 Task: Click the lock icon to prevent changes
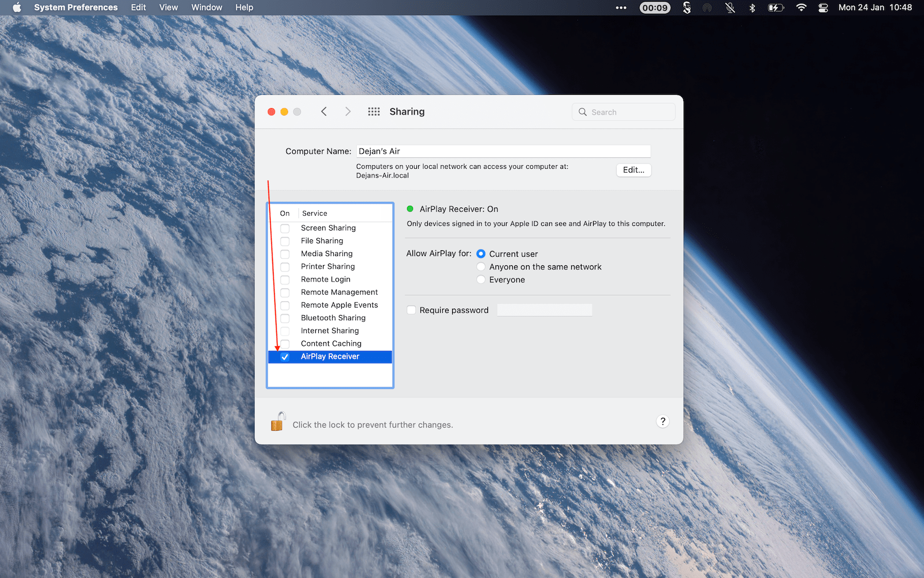[x=278, y=422]
